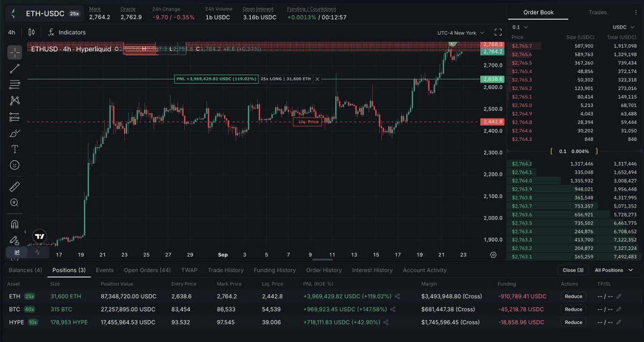Open the Events tab
Viewport: 644px width, 342px height.
tap(105, 270)
